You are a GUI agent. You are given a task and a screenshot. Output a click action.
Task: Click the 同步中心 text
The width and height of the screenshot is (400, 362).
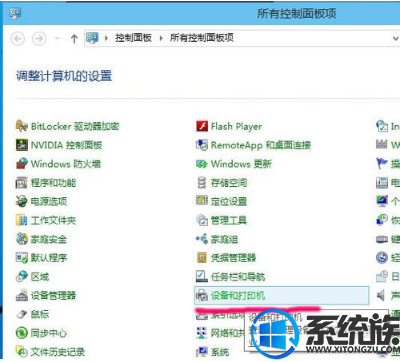(x=49, y=333)
